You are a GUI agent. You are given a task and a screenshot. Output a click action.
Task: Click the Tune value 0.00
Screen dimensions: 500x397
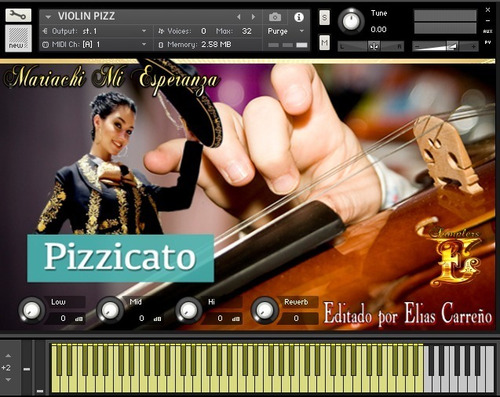378,29
